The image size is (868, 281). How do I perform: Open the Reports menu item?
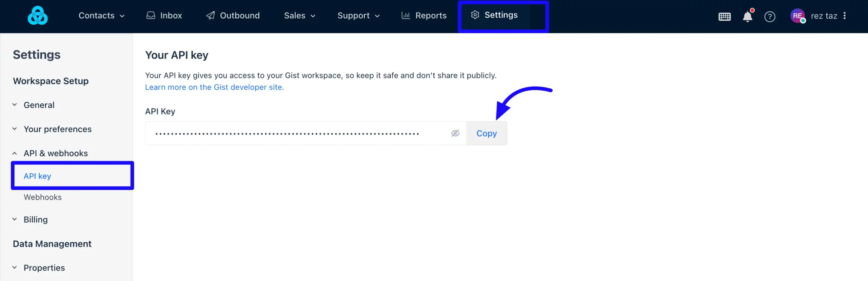click(x=424, y=16)
